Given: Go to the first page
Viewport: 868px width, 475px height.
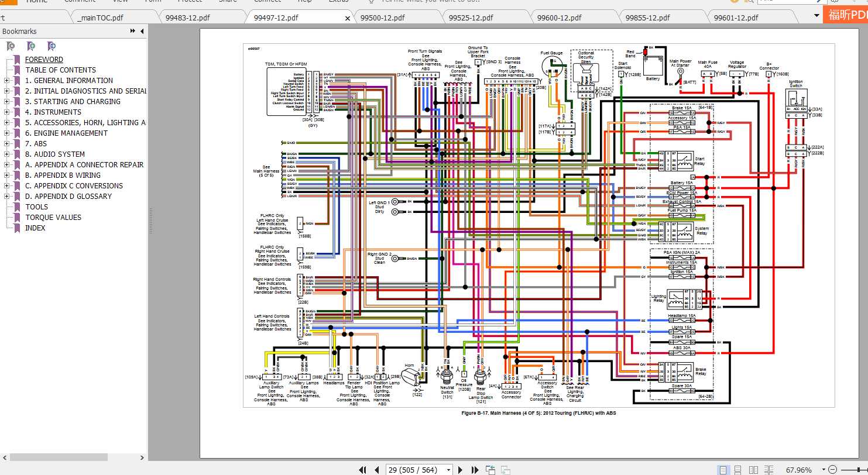Looking at the screenshot, I should 363,470.
